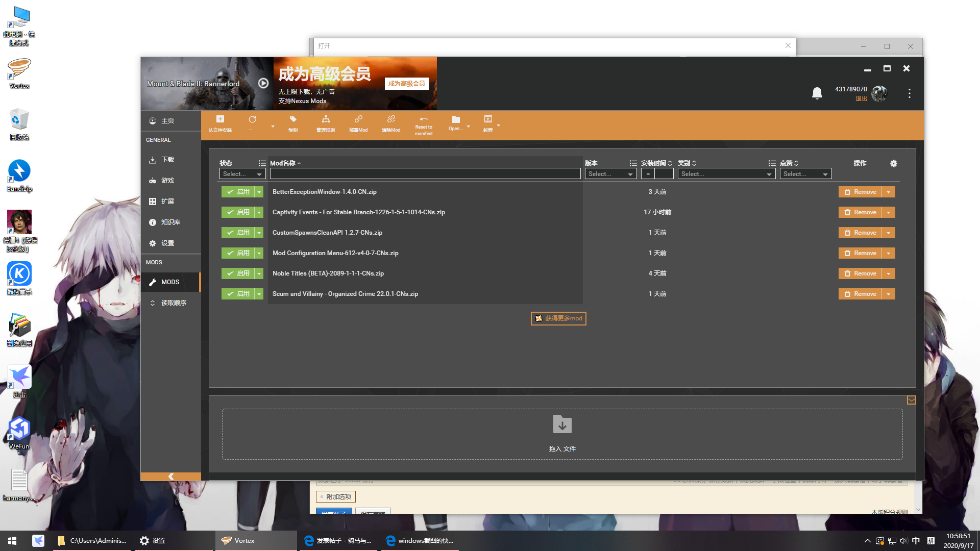Remove the Mod Configuration Menu mod
This screenshot has height=551, width=980.
860,253
